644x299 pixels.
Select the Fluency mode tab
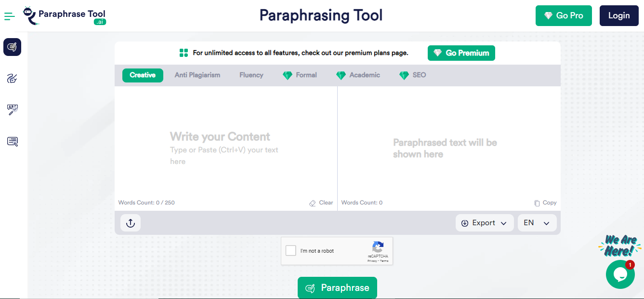(251, 75)
